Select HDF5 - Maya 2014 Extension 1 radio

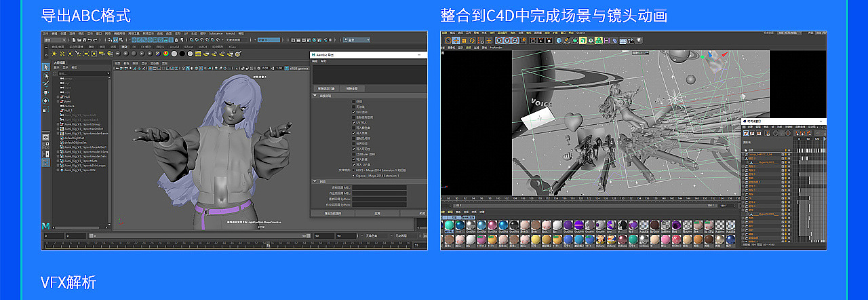click(x=354, y=170)
